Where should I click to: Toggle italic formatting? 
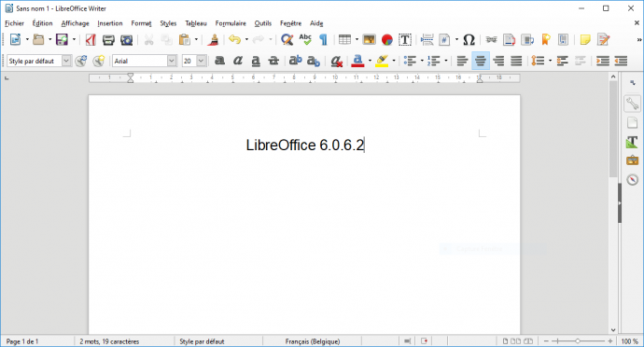pyautogui.click(x=238, y=62)
